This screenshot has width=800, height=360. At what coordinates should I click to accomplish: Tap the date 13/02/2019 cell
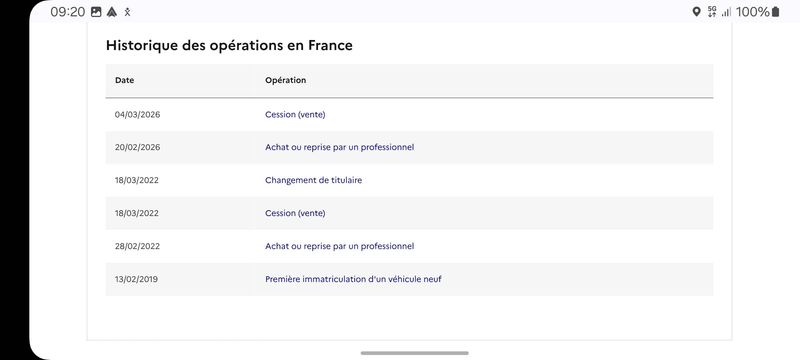[x=136, y=279]
